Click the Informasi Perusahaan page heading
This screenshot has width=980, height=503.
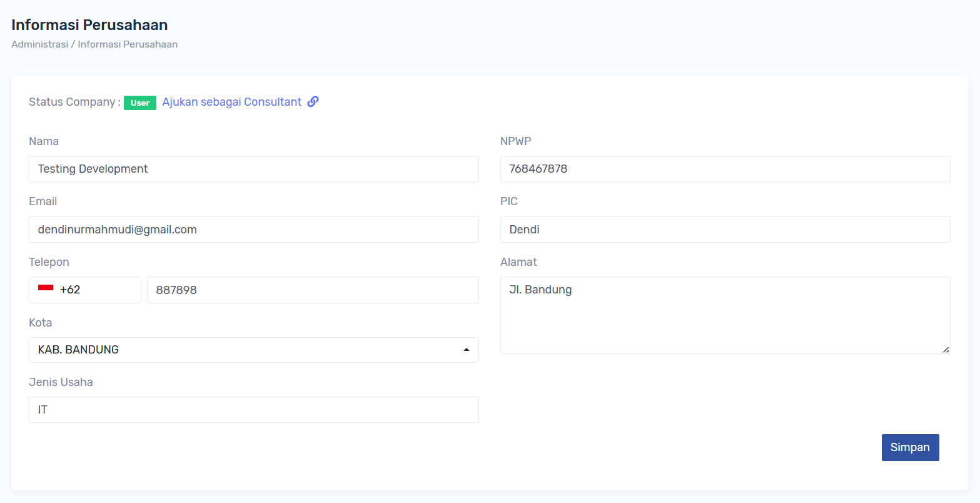click(x=89, y=25)
